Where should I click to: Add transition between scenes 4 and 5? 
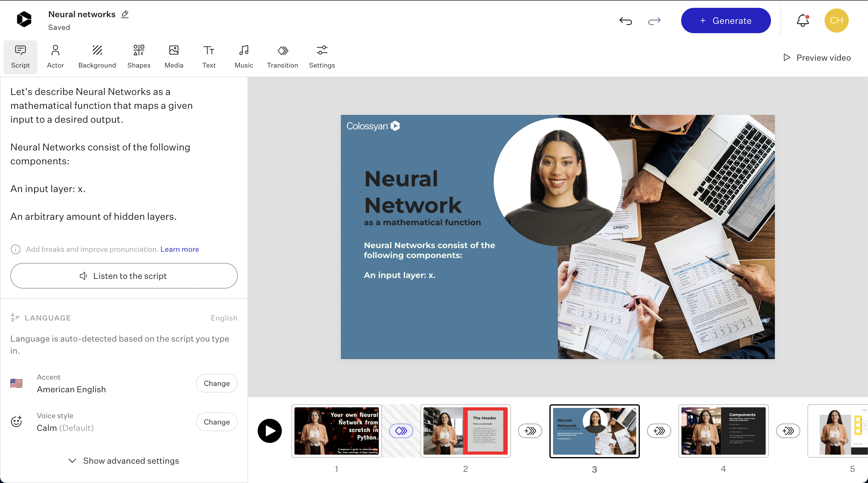tap(788, 431)
